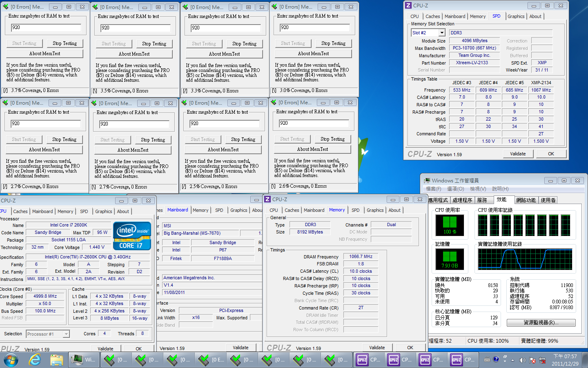Image resolution: width=588 pixels, height=368 pixels.
Task: Click Validate in CPU-Z Memory window
Action: click(x=377, y=348)
